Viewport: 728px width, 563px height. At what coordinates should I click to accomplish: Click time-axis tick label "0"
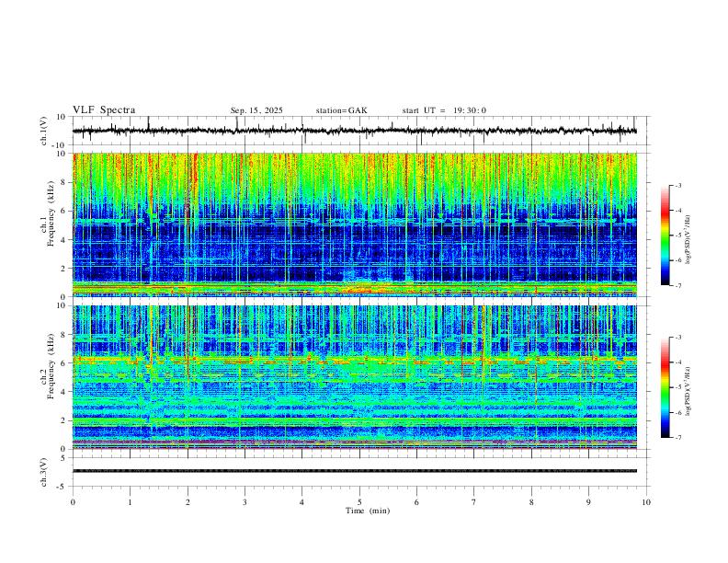pyautogui.click(x=73, y=502)
